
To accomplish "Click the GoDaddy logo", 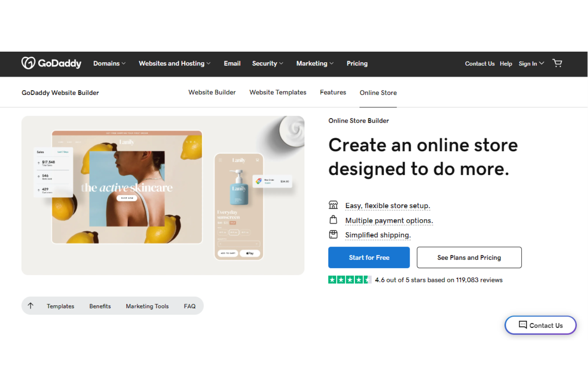I will click(x=51, y=63).
